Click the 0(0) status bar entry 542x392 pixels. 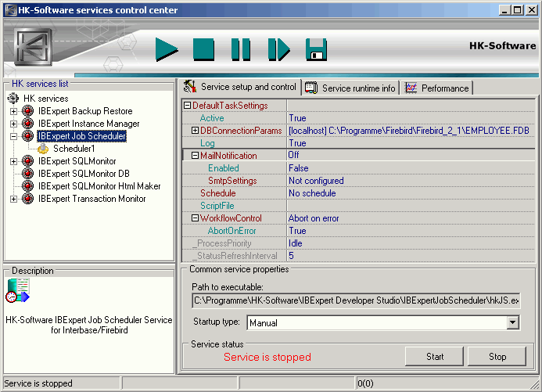(365, 383)
